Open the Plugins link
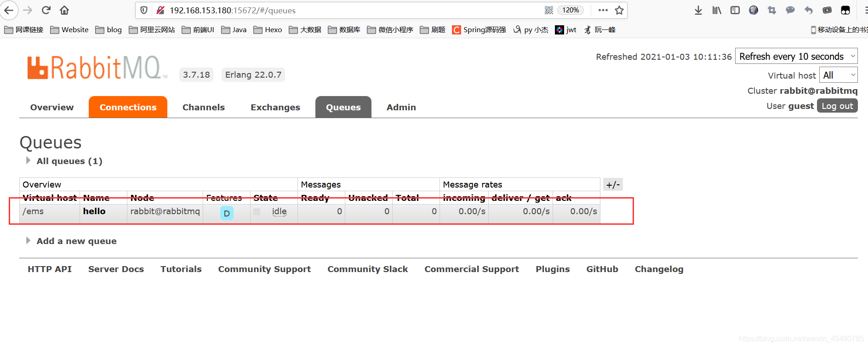Screen dimensions: 868x347 pos(553,269)
